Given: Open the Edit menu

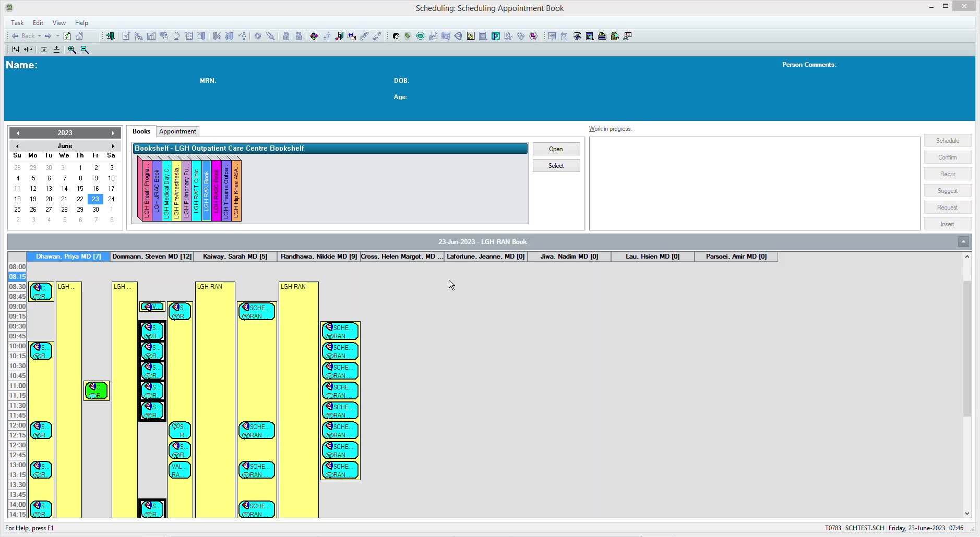Looking at the screenshot, I should click(x=38, y=23).
